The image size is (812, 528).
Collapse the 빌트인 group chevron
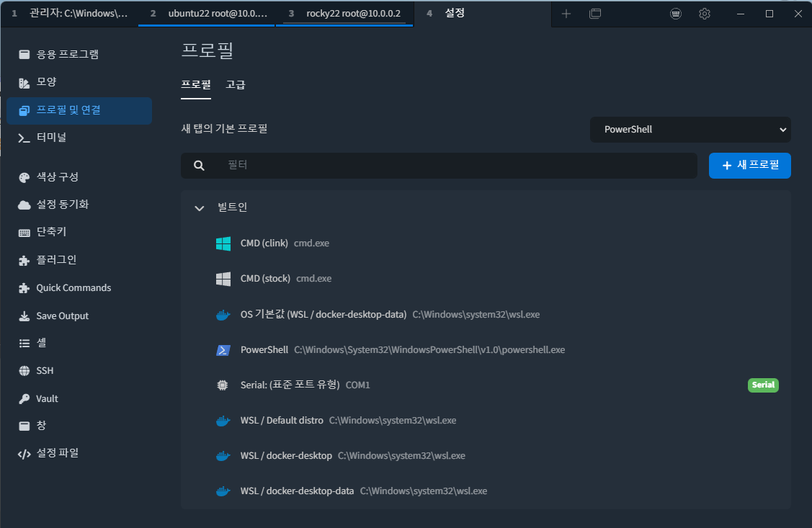(x=199, y=208)
